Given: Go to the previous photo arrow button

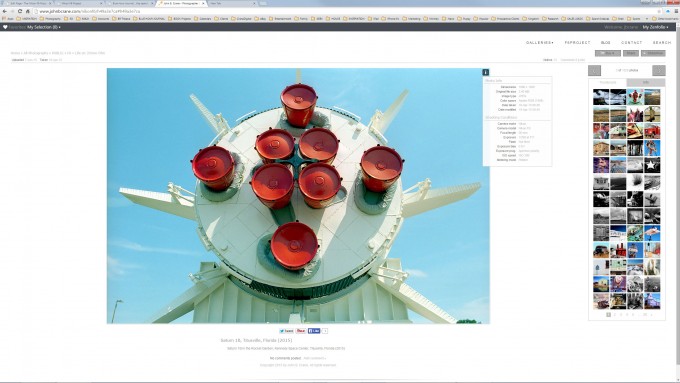Looking at the screenshot, I should click(x=594, y=70).
